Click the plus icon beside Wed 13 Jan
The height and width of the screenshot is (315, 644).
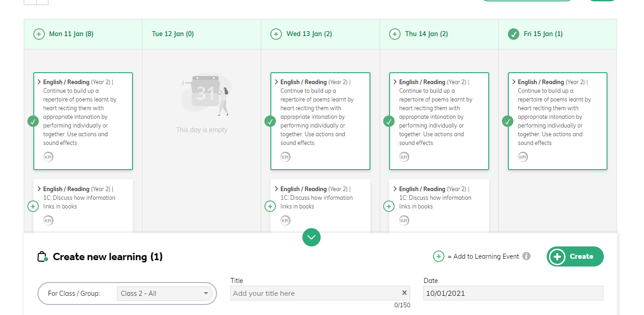[x=276, y=34]
